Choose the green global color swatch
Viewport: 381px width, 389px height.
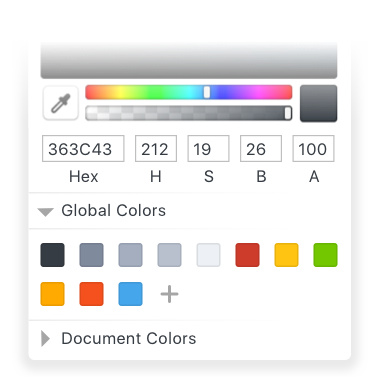[x=325, y=255]
